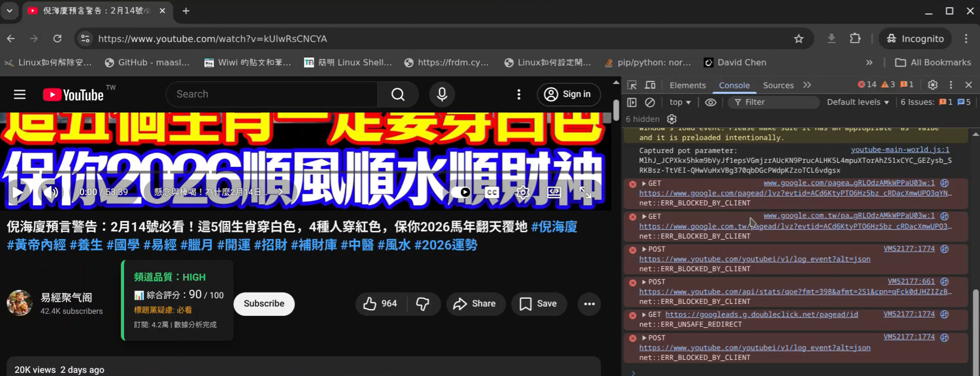Clear the console
The width and height of the screenshot is (980, 376).
point(650,102)
